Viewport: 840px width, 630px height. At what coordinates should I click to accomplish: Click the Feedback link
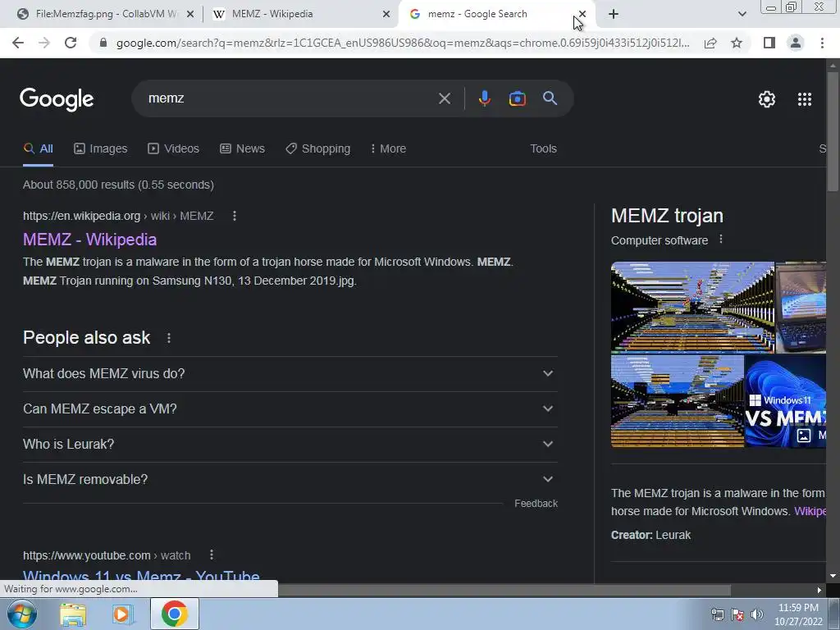pyautogui.click(x=536, y=504)
